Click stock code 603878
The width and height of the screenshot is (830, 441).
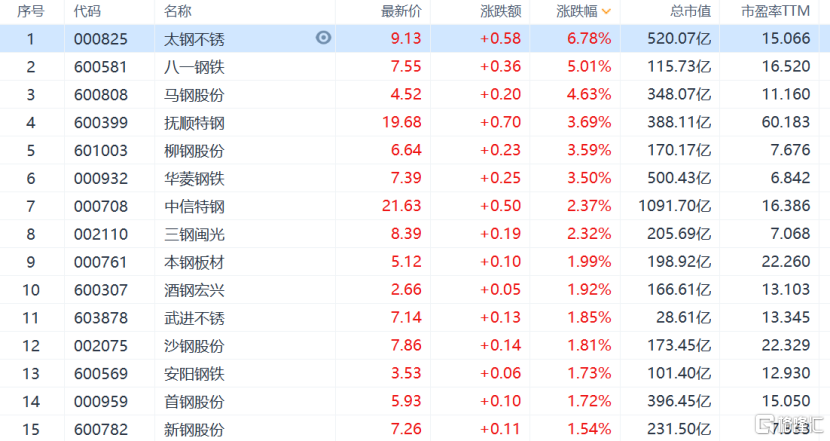[101, 318]
